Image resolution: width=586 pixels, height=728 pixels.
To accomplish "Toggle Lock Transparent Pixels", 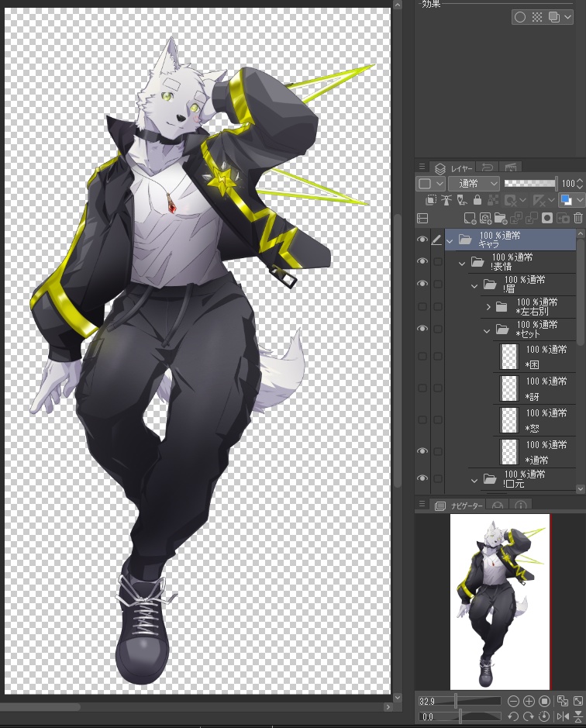I will point(492,200).
